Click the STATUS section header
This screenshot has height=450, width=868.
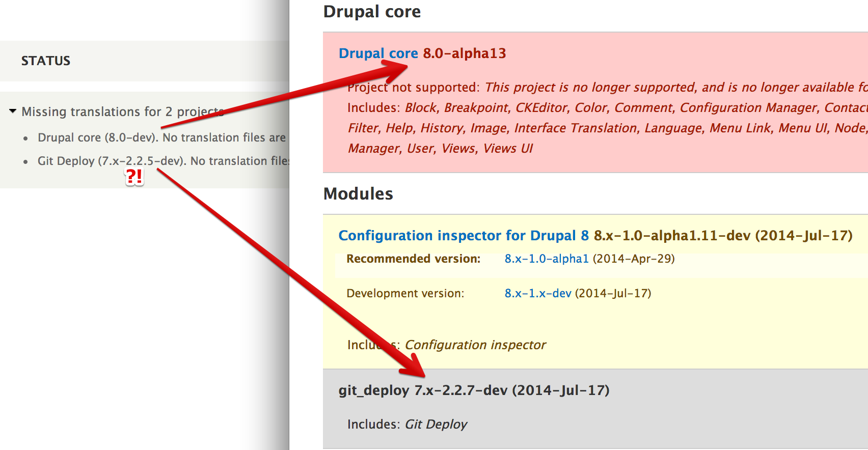tap(46, 61)
